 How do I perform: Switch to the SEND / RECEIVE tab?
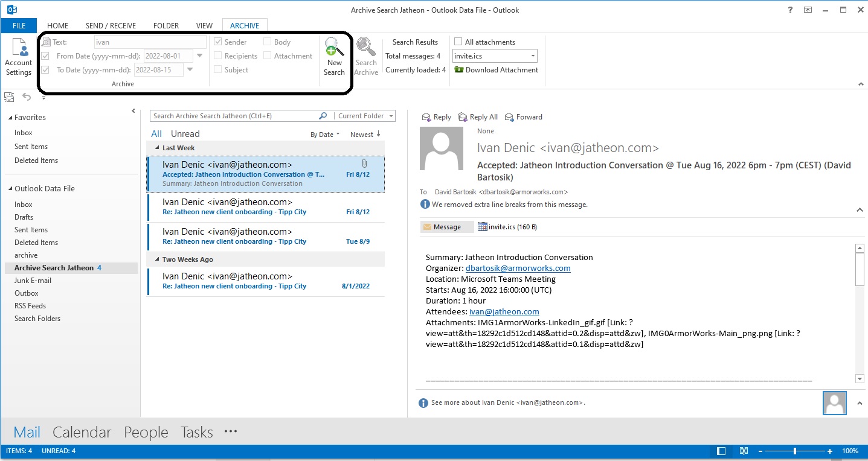111,26
